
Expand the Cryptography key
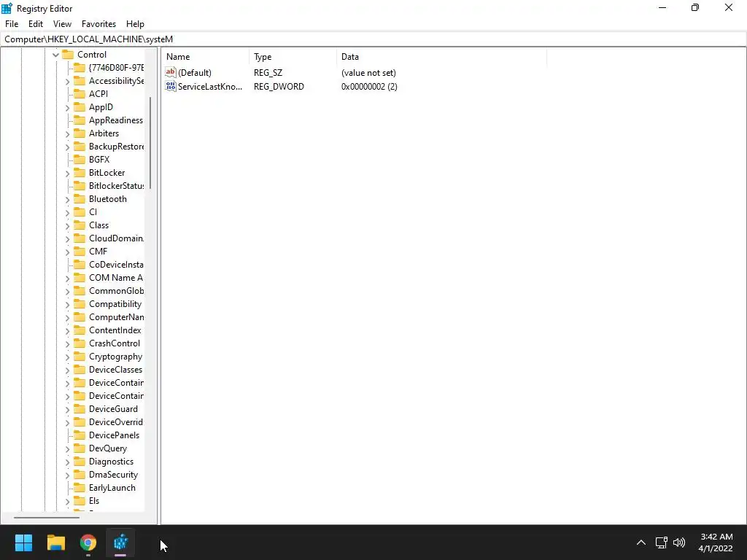coord(67,357)
